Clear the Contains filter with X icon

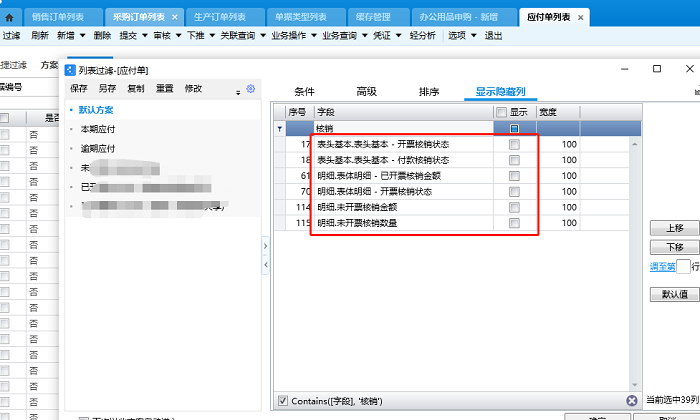tap(632, 401)
